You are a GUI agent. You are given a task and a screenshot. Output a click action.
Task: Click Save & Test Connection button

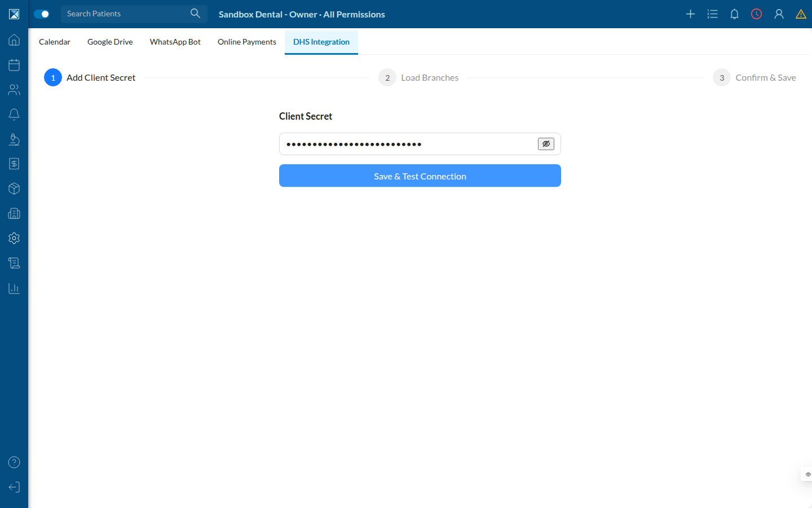[x=420, y=176]
